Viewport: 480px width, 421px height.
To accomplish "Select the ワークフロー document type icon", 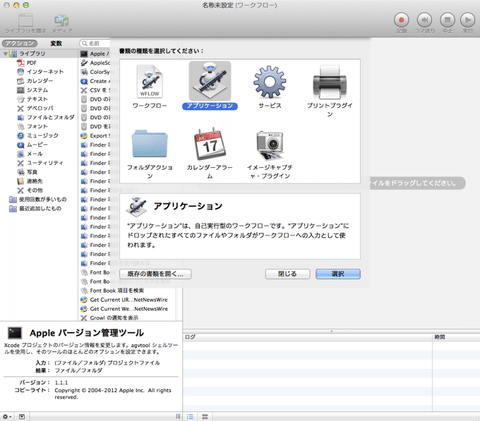I will click(x=149, y=82).
